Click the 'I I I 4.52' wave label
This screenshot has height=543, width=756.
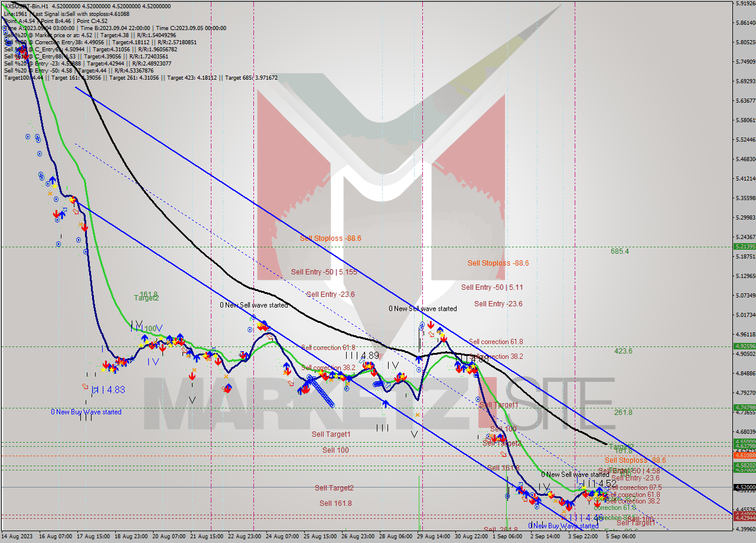599,484
